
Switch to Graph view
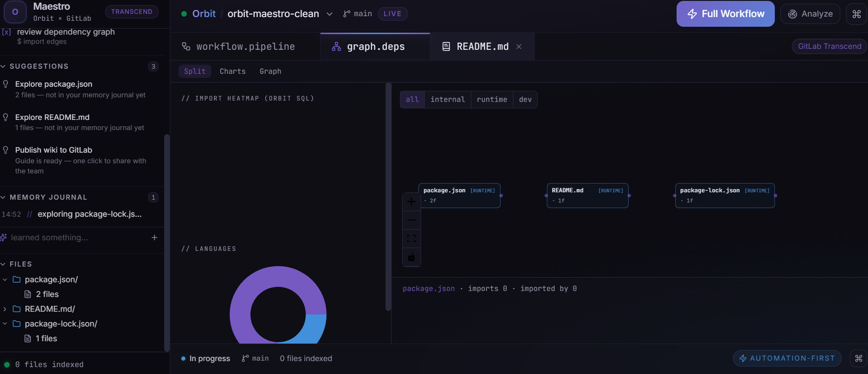click(270, 71)
